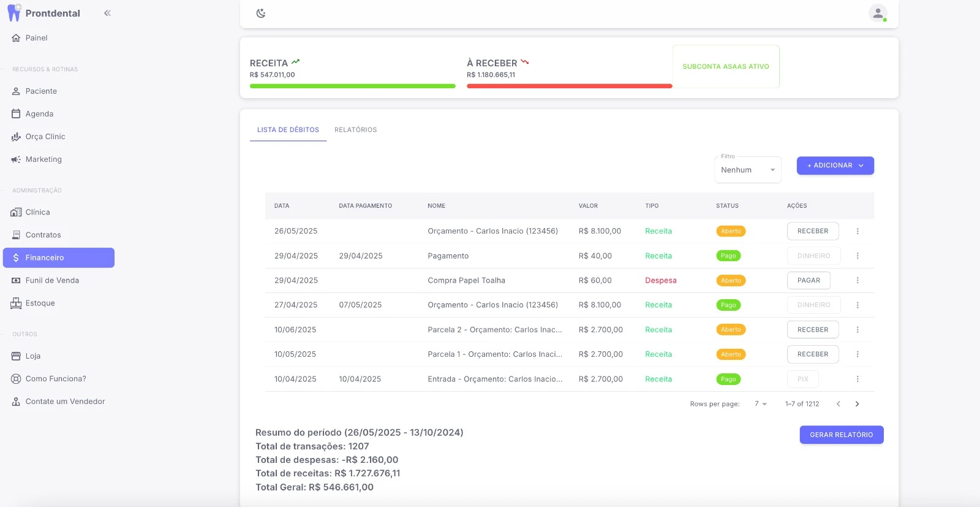Switch to the Relatórios tab
980x507 pixels.
[355, 130]
